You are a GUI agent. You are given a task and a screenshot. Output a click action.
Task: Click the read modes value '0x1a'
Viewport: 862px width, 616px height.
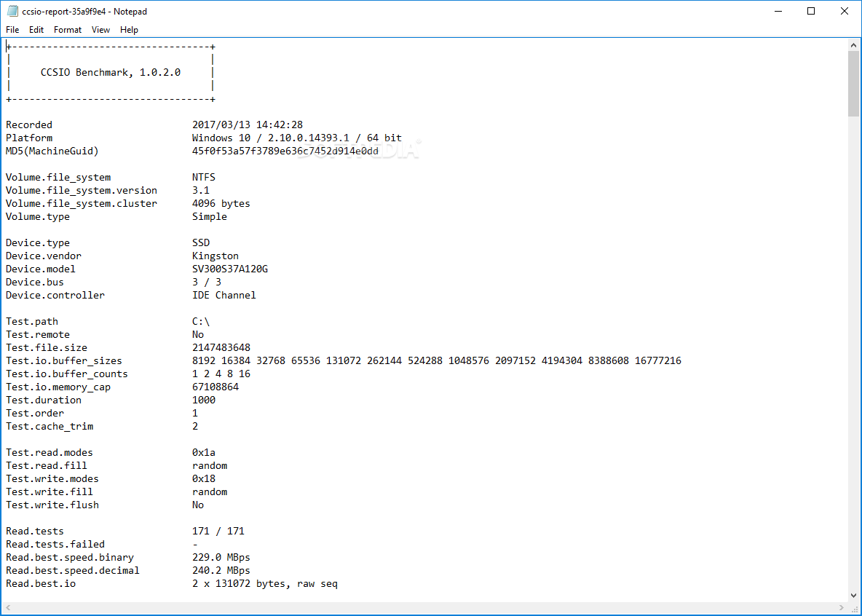click(x=204, y=453)
